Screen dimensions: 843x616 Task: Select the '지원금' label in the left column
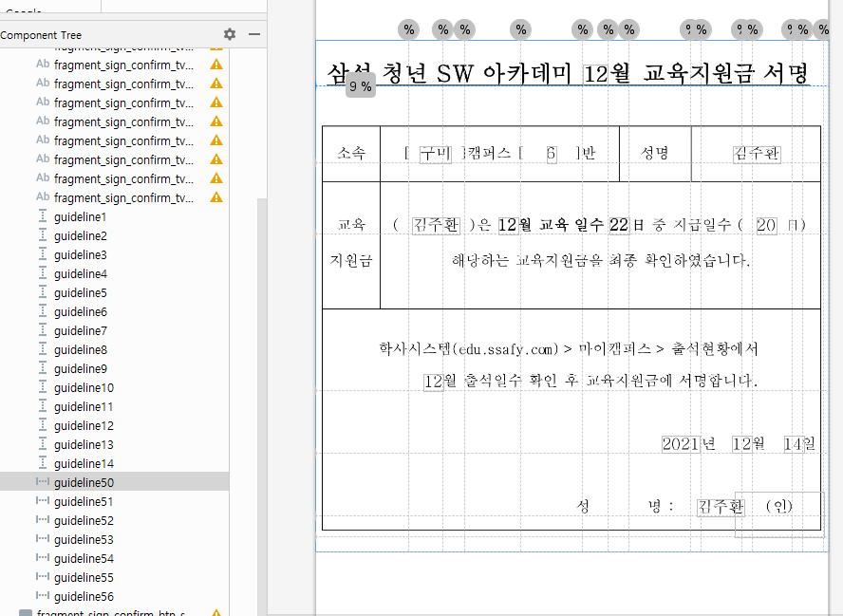351,261
